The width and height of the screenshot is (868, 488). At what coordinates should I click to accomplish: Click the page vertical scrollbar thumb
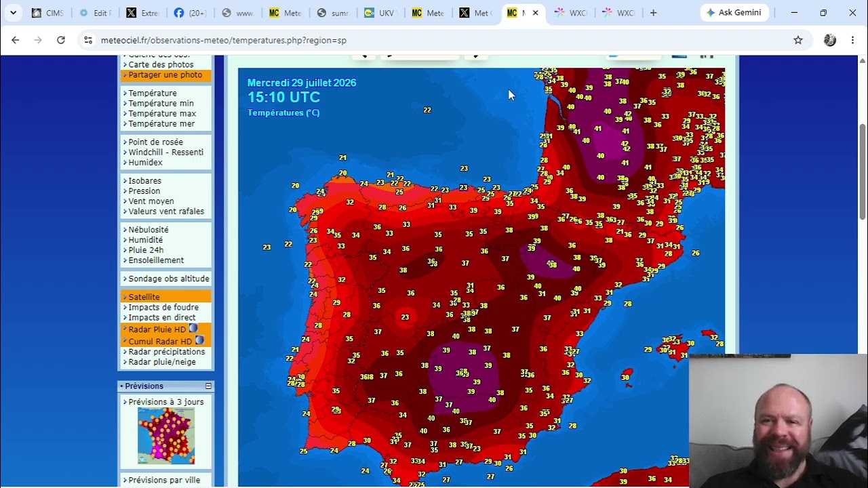863,171
